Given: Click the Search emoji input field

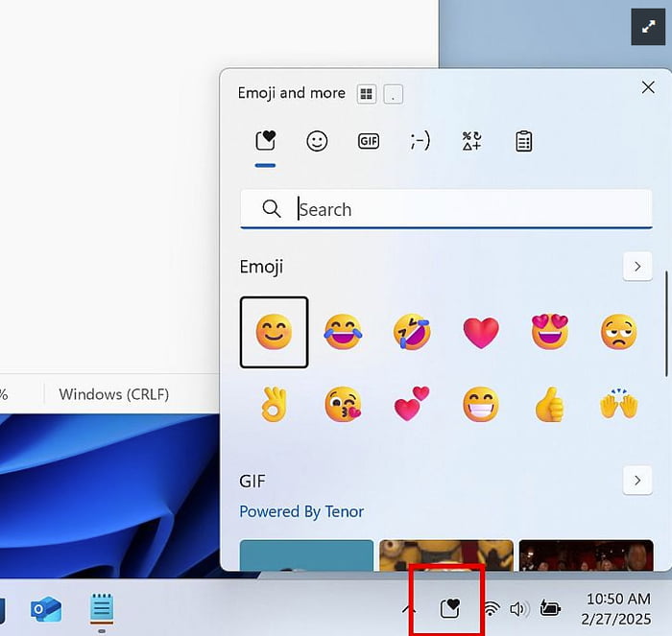Looking at the screenshot, I should point(446,209).
